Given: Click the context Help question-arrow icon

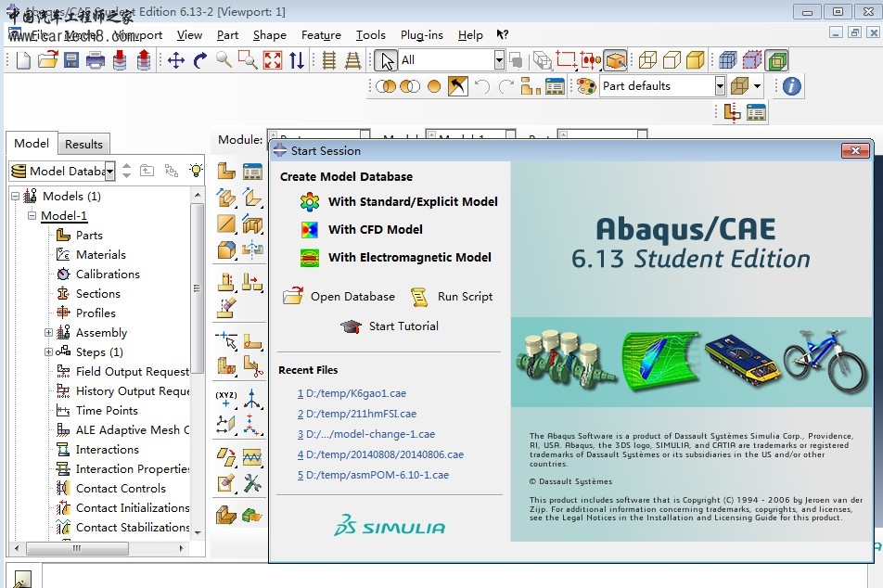Looking at the screenshot, I should point(503,35).
